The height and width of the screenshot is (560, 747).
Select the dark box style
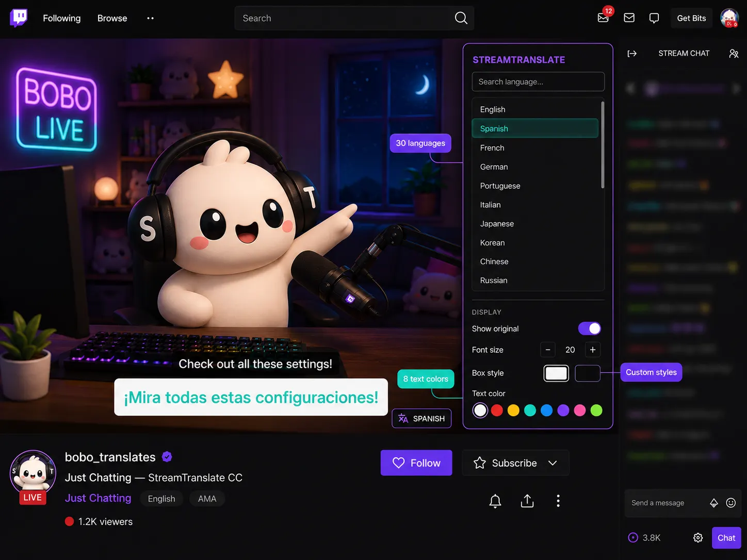[588, 373]
